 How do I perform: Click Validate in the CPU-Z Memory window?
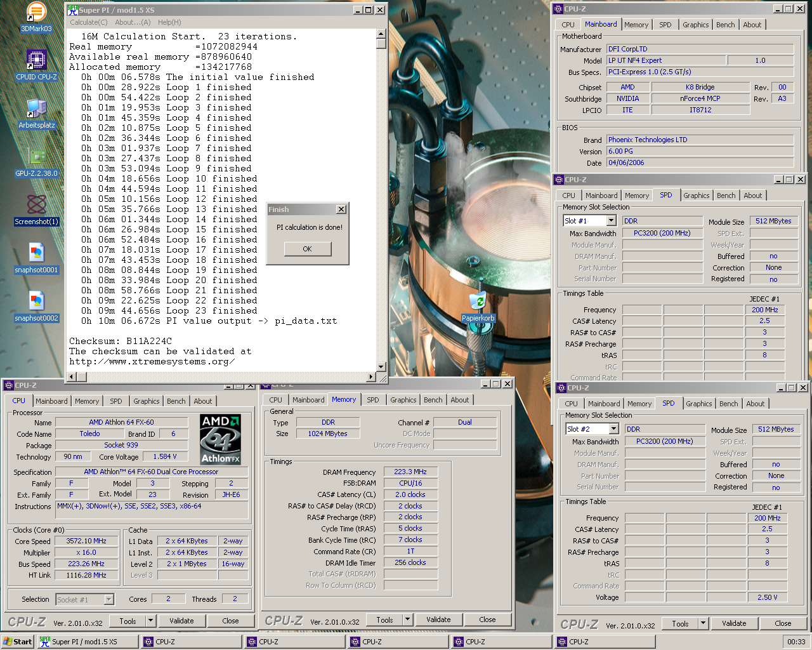pos(438,620)
